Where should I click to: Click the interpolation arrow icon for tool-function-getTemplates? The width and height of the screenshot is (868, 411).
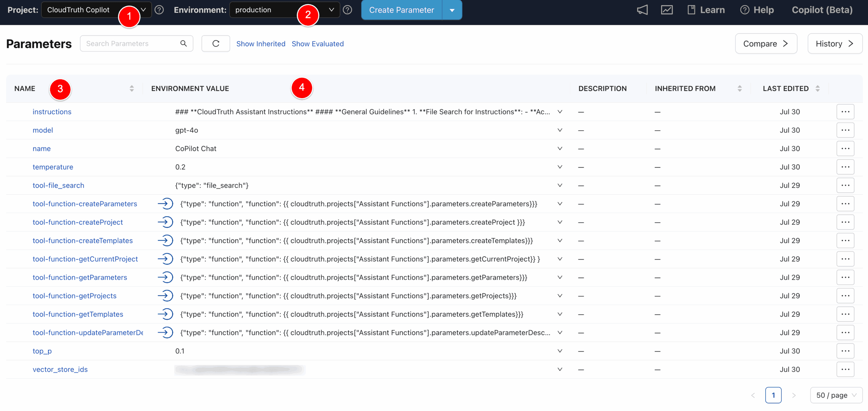click(165, 314)
